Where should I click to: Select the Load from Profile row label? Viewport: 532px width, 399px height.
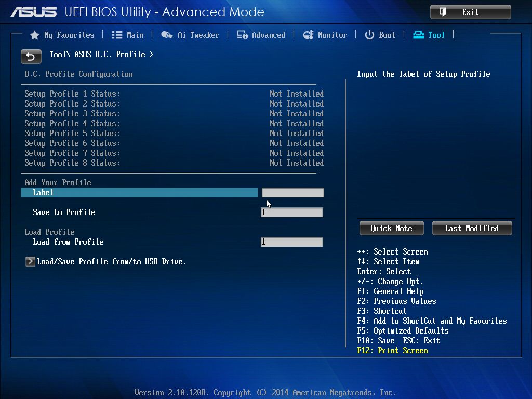[68, 242]
